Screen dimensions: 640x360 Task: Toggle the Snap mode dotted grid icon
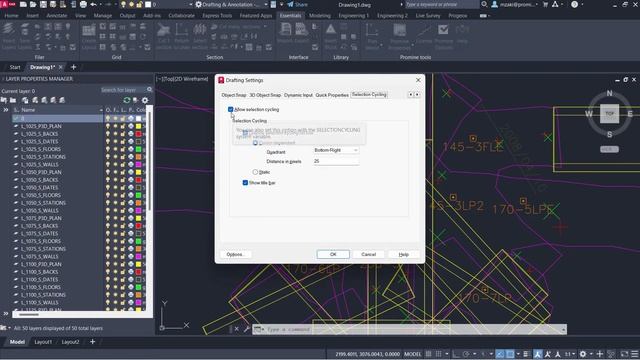coord(439,354)
